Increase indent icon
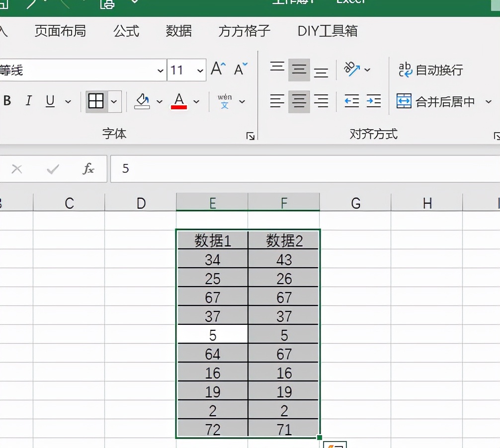This screenshot has width=500, height=448. click(373, 101)
